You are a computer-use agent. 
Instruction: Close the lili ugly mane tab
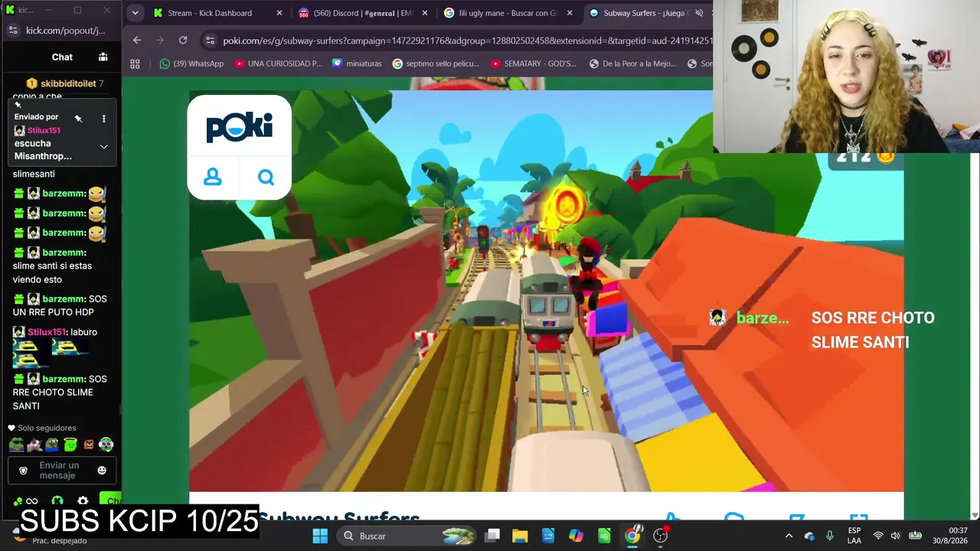pos(570,13)
